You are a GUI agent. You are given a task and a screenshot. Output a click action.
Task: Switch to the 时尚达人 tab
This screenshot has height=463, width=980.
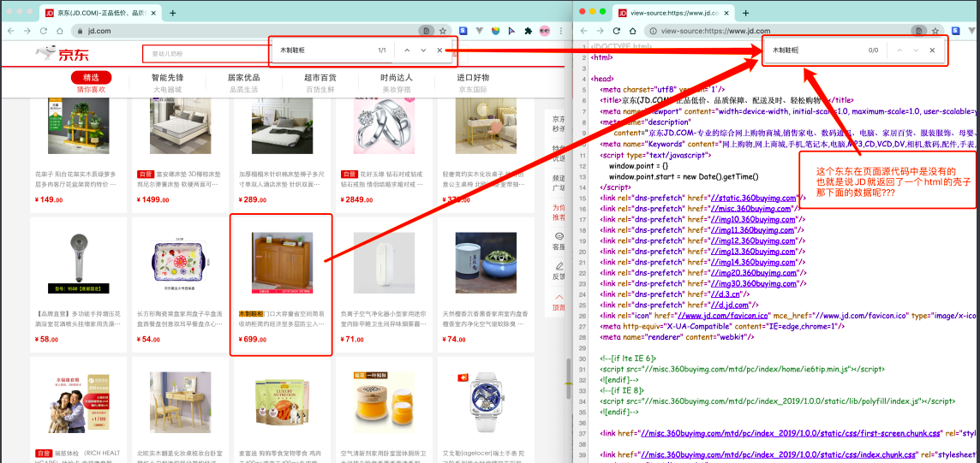(x=397, y=82)
